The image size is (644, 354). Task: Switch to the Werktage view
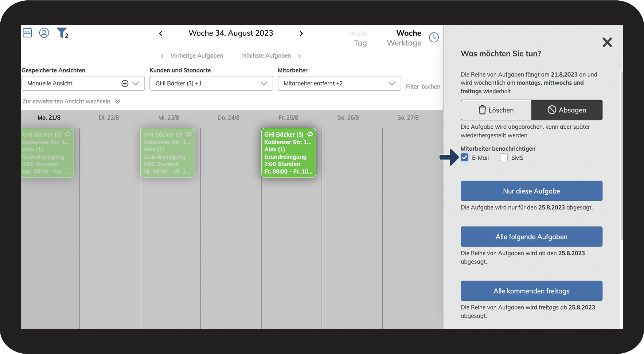click(x=404, y=43)
